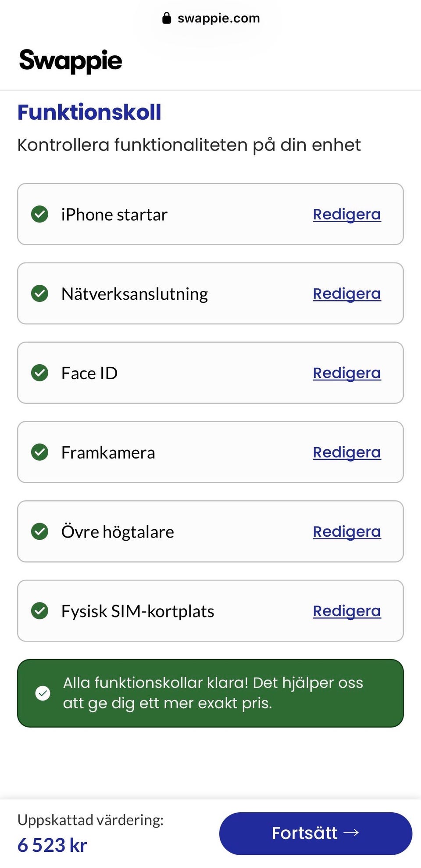Edit the Nätverksanslutning check
This screenshot has height=868, width=421.
[347, 294]
